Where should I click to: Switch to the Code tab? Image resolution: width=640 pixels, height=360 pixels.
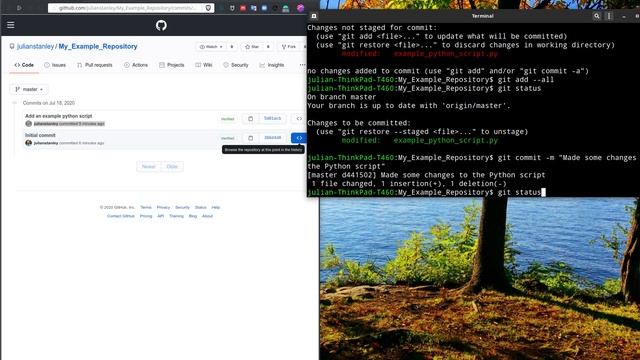[x=24, y=65]
